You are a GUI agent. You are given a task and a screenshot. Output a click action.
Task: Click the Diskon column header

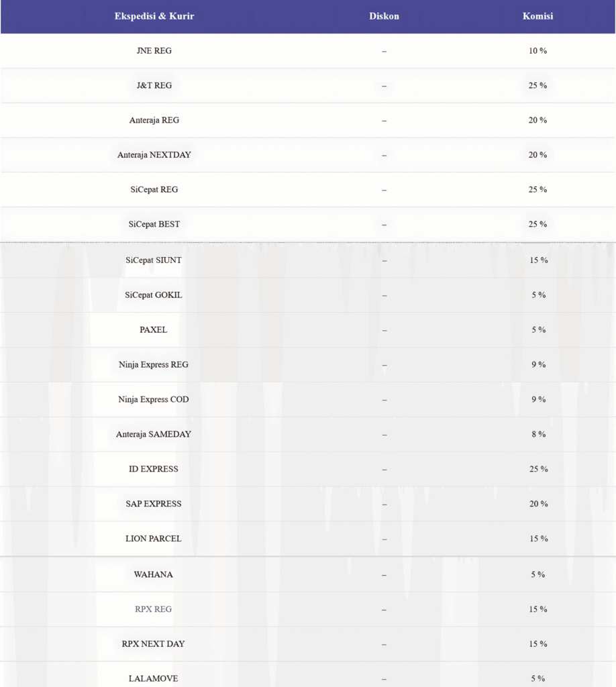click(384, 16)
